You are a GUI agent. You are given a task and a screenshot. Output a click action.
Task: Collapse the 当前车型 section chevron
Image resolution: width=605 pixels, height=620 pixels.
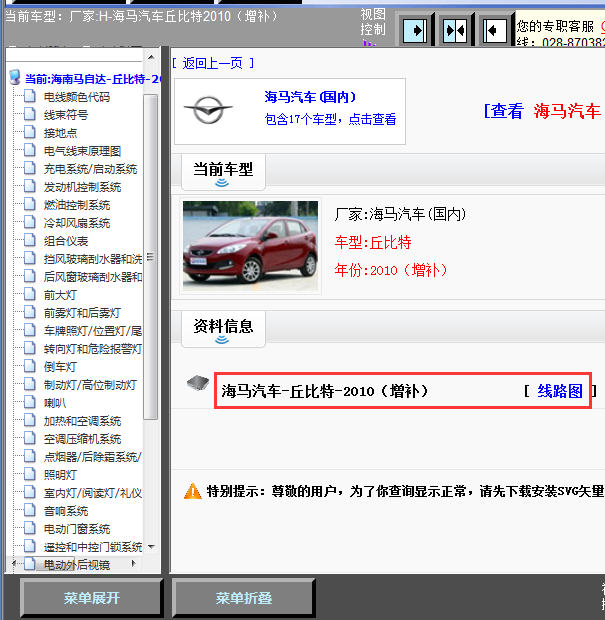pos(222,183)
